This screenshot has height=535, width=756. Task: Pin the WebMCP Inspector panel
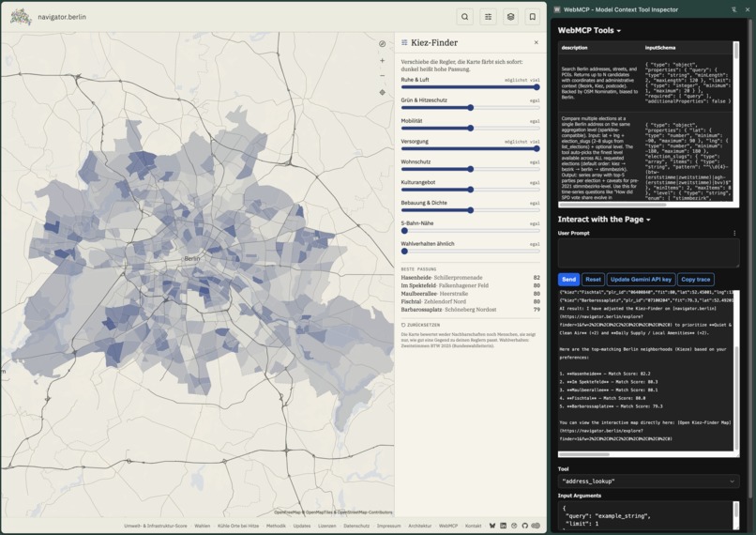tap(733, 9)
